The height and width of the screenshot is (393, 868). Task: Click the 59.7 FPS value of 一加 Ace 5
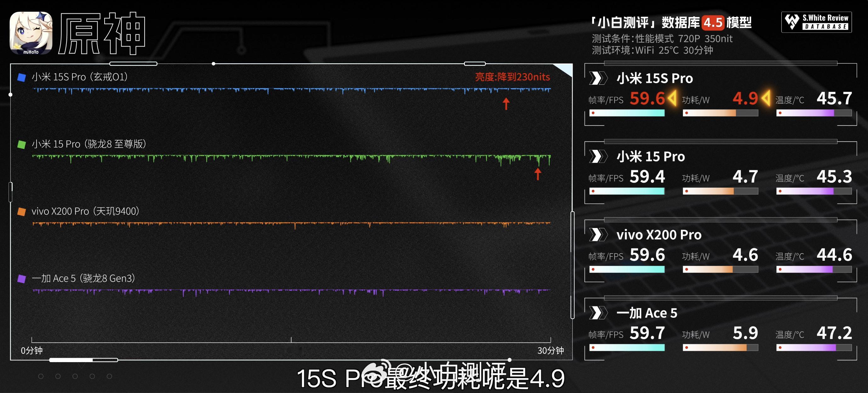pyautogui.click(x=647, y=333)
